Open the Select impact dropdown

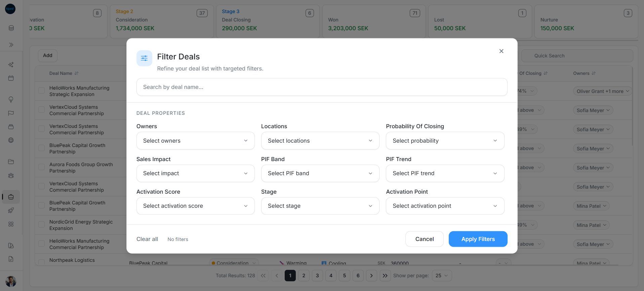coord(196,173)
